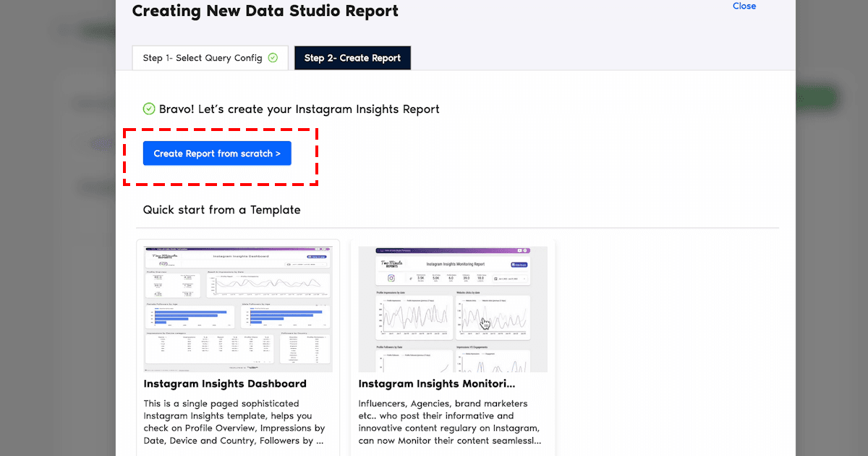
Task: Open date range dropdown in Monitoring Report preview
Action: [x=511, y=278]
